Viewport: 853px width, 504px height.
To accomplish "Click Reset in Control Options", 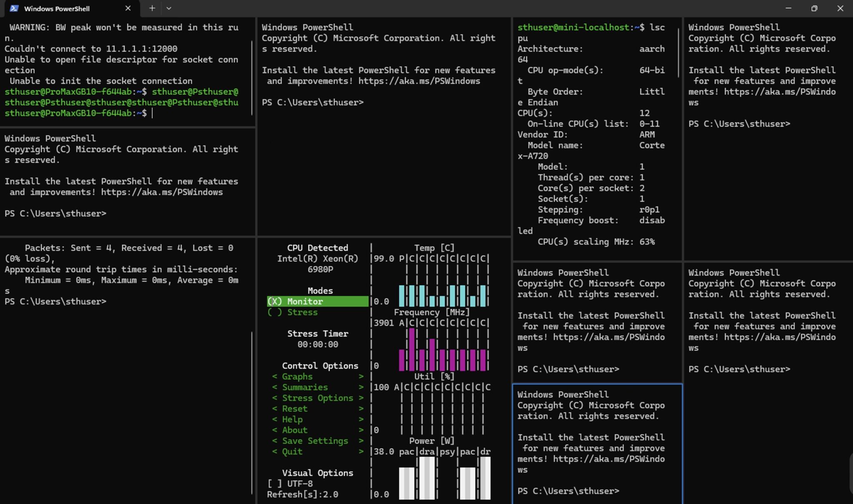I will 294,409.
